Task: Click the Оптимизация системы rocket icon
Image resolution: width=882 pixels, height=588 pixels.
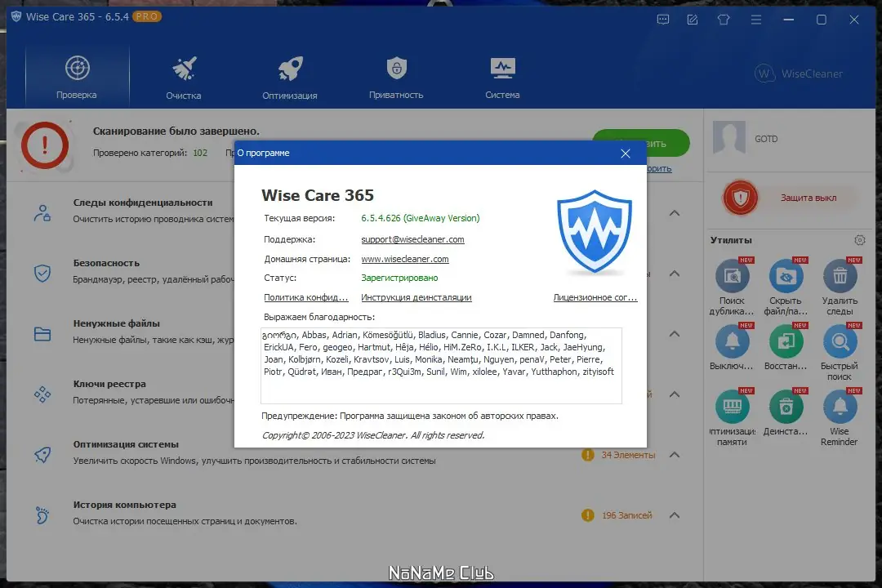Action: [42, 455]
